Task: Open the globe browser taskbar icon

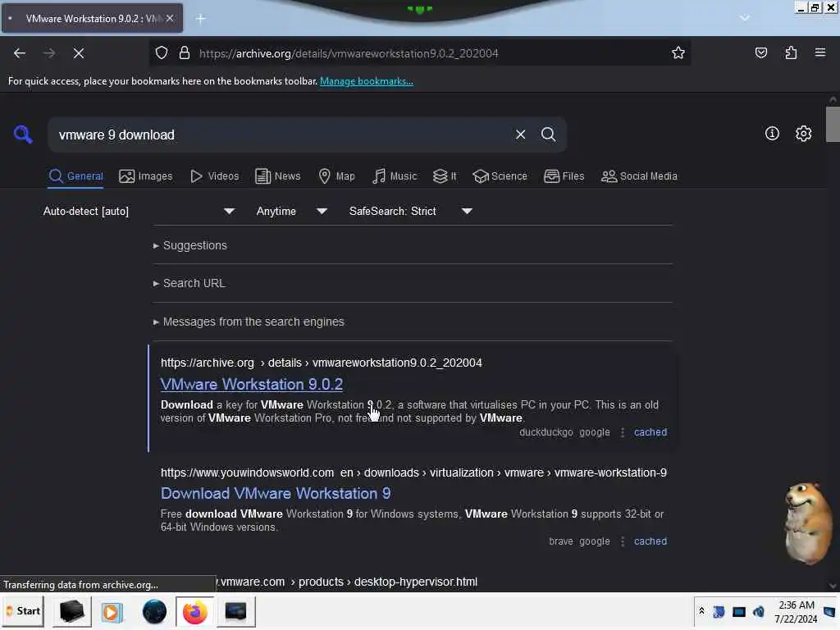Action: (154, 611)
